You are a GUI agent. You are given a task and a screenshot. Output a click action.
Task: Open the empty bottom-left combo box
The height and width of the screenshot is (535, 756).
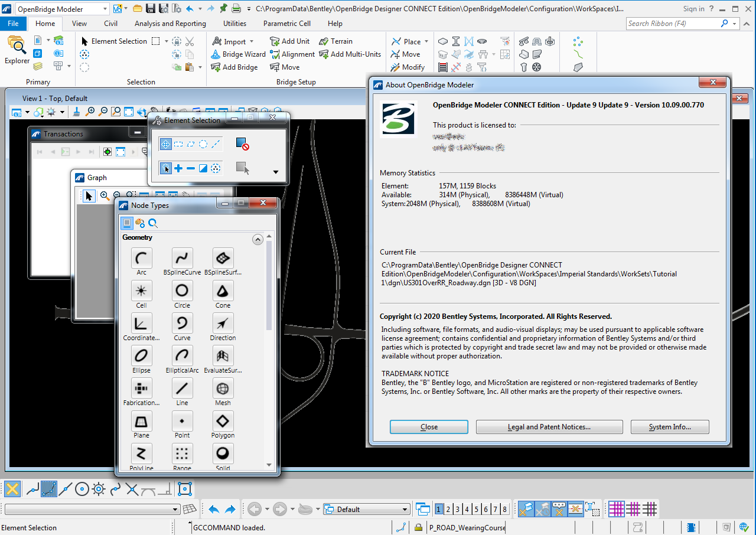click(92, 509)
